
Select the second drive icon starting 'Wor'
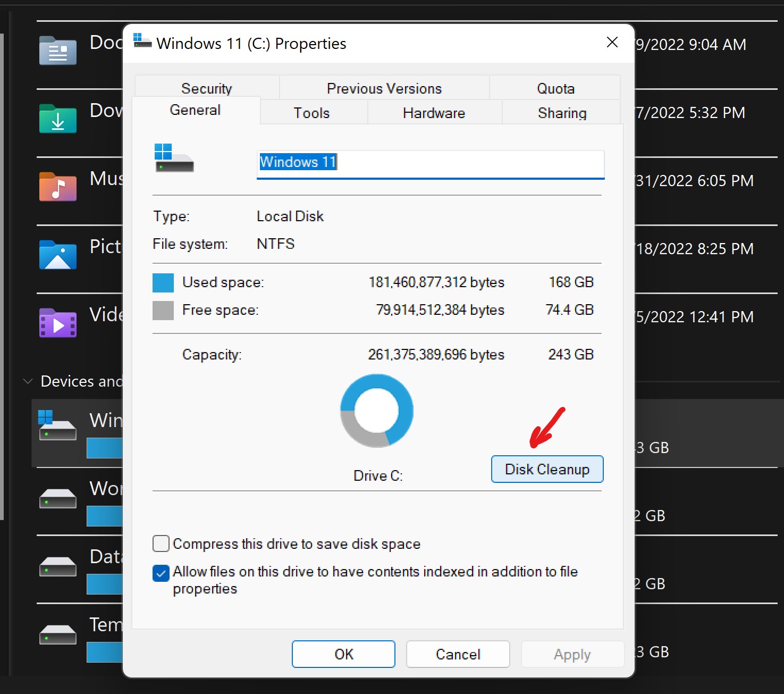click(x=58, y=498)
